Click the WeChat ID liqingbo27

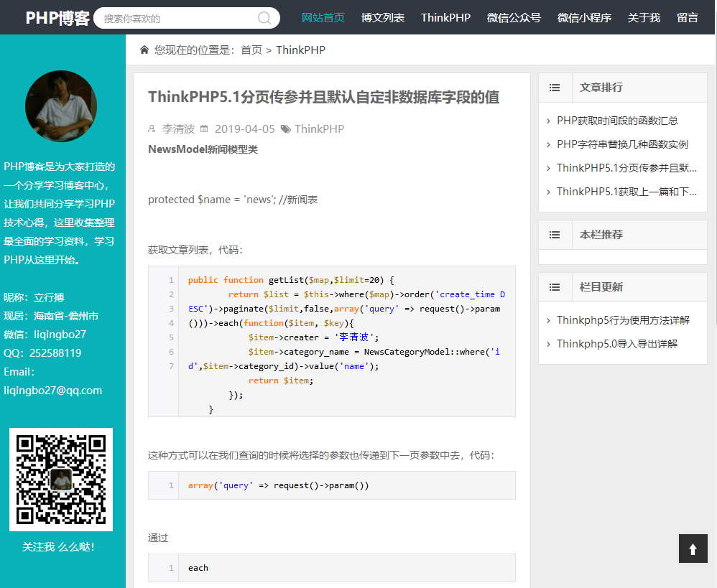point(60,335)
